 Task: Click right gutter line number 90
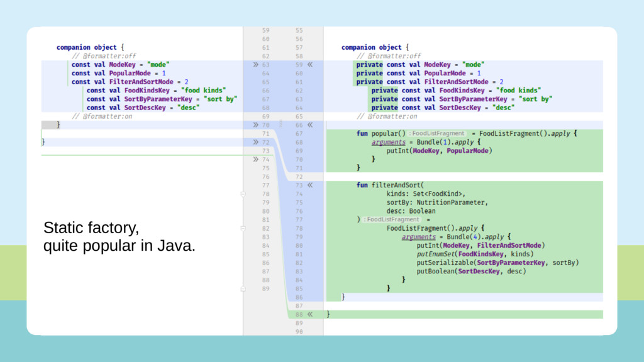[x=299, y=332]
